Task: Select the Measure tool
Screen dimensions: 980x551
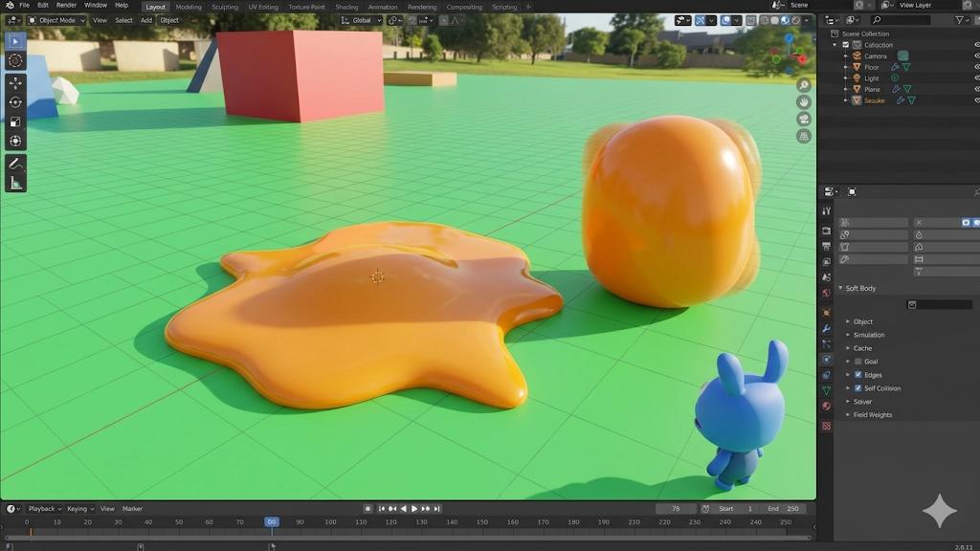Action: (15, 183)
